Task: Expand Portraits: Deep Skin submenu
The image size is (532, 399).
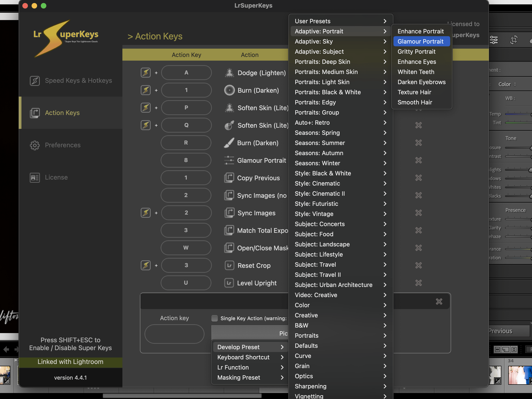Action: (340, 62)
